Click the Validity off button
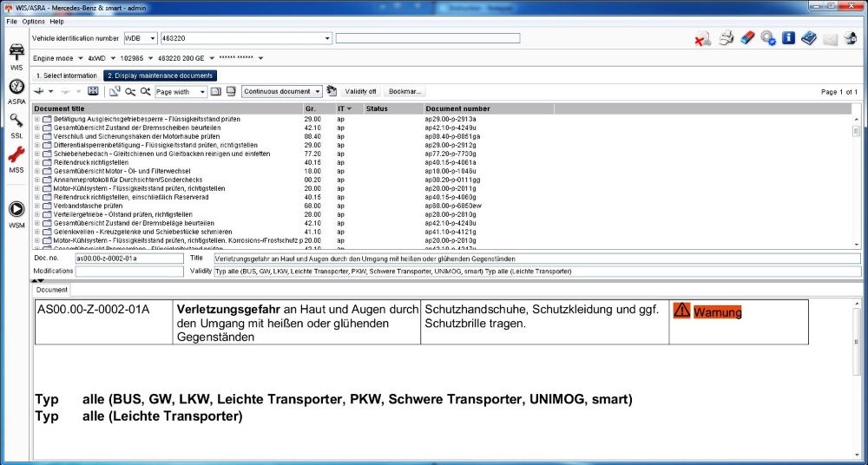The image size is (868, 465). tap(360, 91)
